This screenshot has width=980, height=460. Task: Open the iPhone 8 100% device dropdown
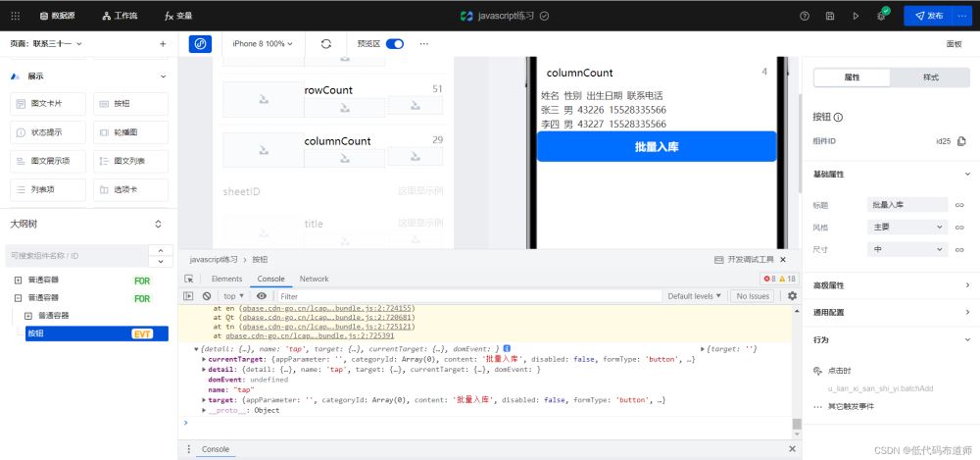click(x=263, y=44)
